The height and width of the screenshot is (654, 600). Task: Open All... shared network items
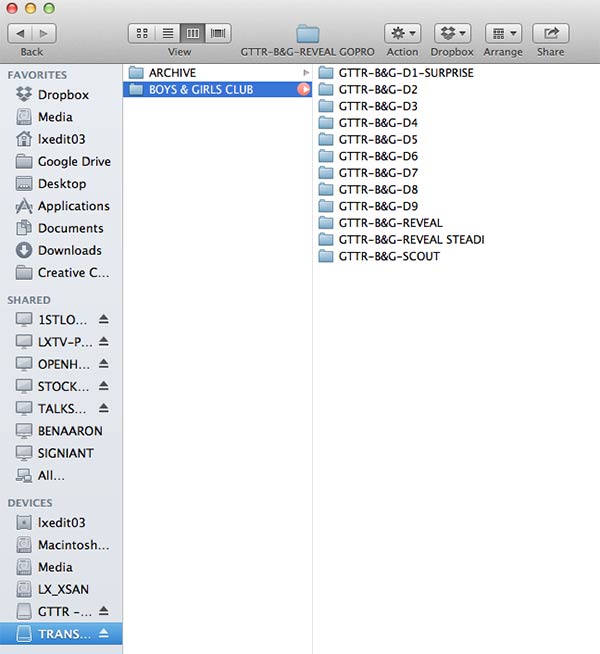coord(61,475)
